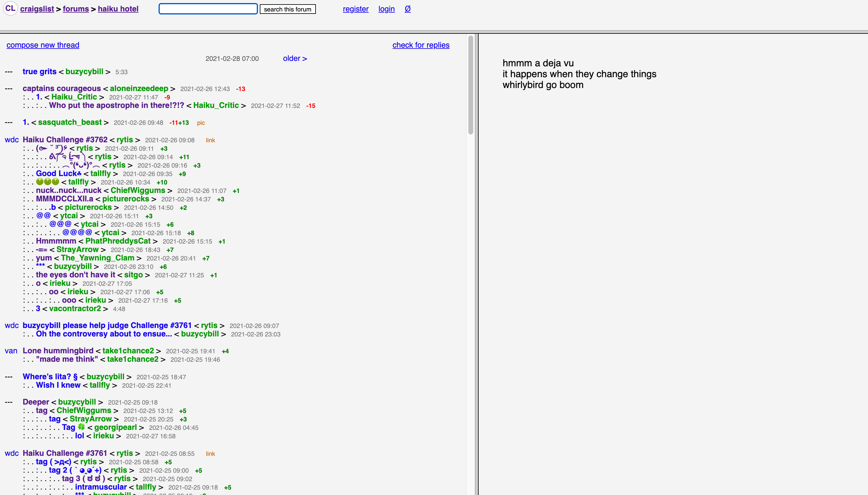
Task: Click compose new thread link
Action: coord(43,45)
